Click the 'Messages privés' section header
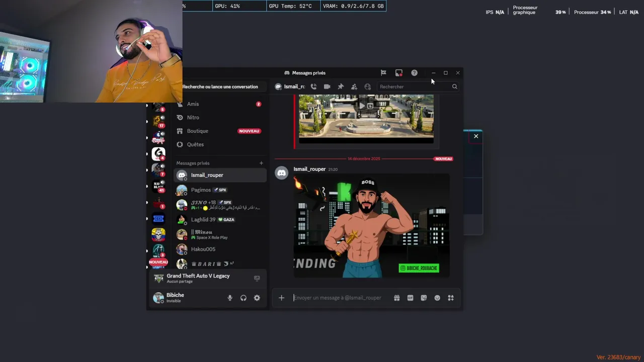This screenshot has width=644, height=362. coord(193,163)
